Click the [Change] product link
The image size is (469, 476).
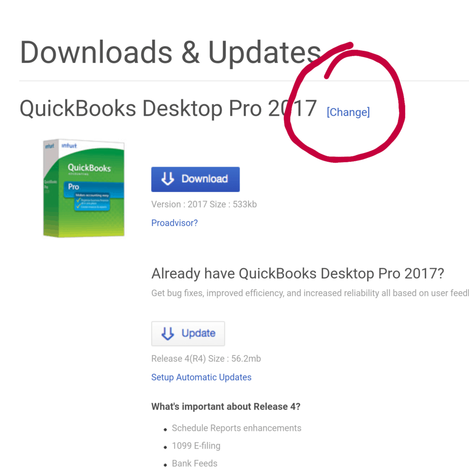coord(348,112)
